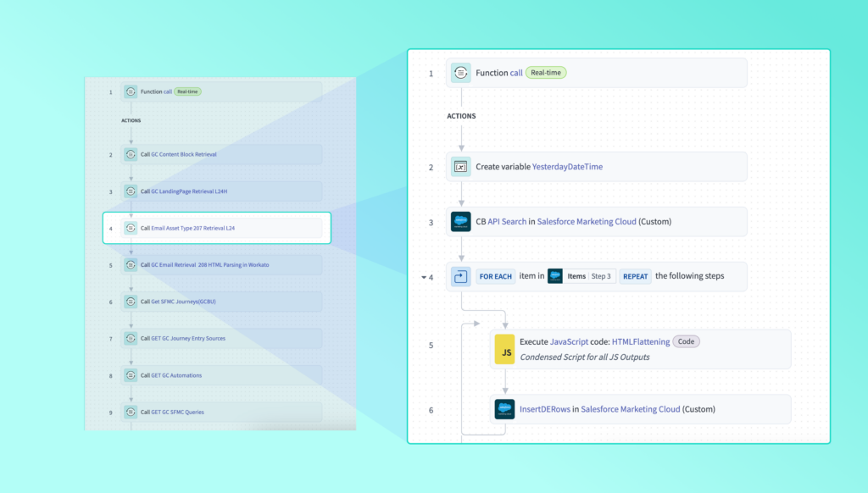Click the Salesforce icon beside InsertDERows
The height and width of the screenshot is (493, 868).
pyautogui.click(x=505, y=409)
